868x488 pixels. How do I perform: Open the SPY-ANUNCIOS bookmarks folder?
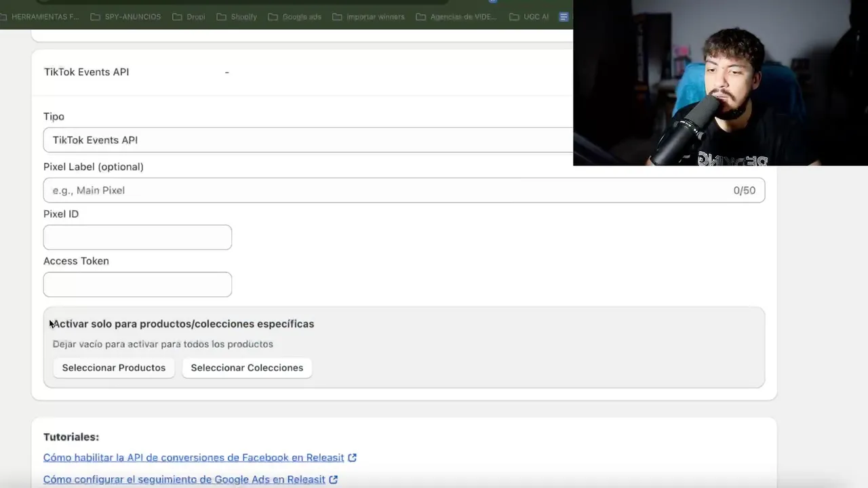tap(125, 16)
